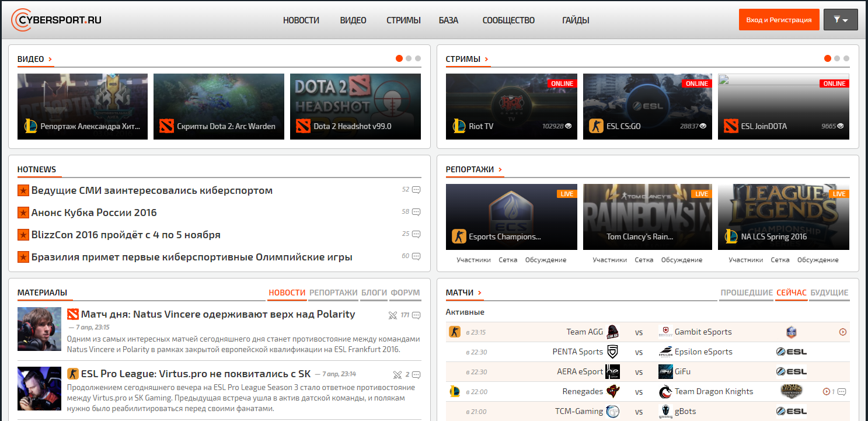Open hot news Анонс Кубка России 2016
This screenshot has width=868, height=421.
[94, 213]
